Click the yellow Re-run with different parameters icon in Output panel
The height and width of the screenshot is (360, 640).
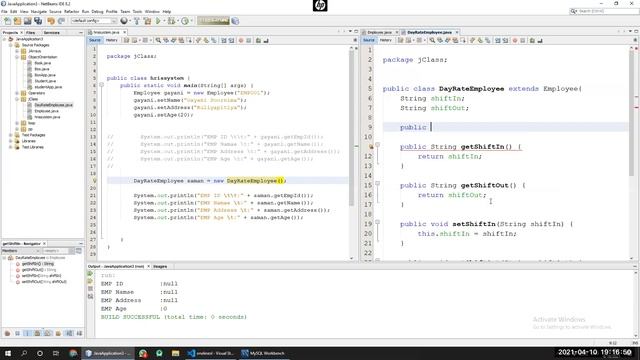90,281
